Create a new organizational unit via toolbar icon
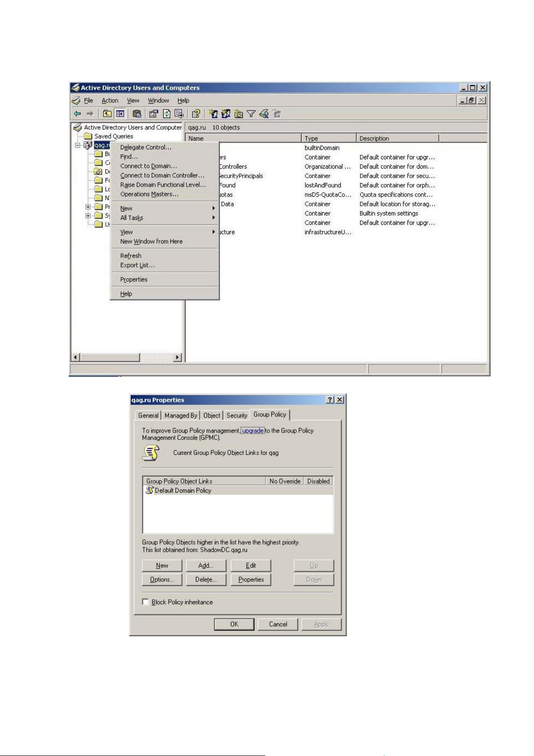The height and width of the screenshot is (756, 534). [x=239, y=114]
